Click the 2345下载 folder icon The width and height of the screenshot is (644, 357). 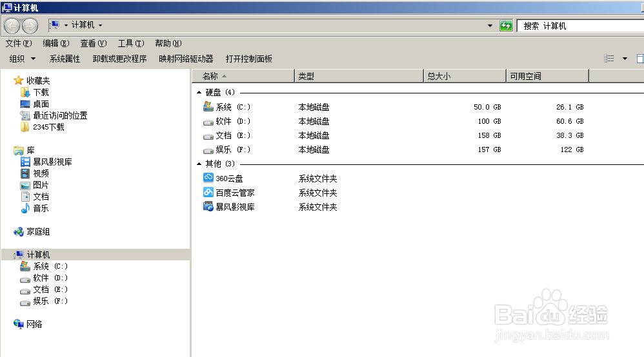click(25, 127)
